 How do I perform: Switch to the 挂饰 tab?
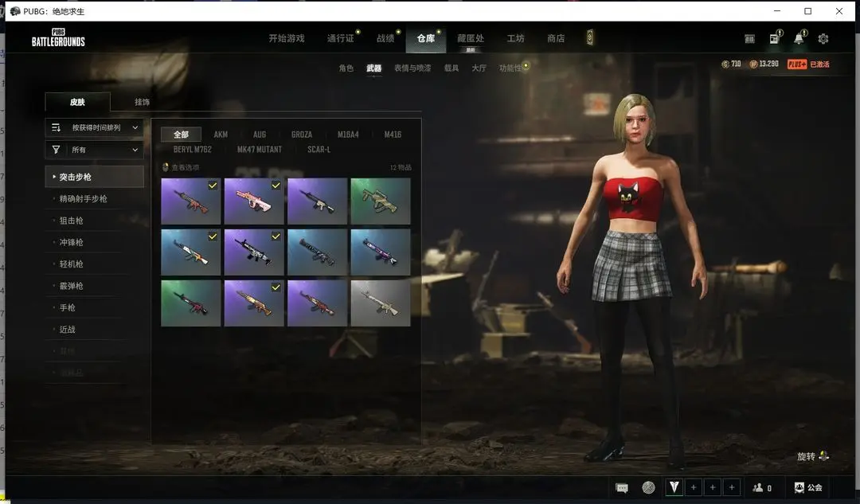pos(142,102)
